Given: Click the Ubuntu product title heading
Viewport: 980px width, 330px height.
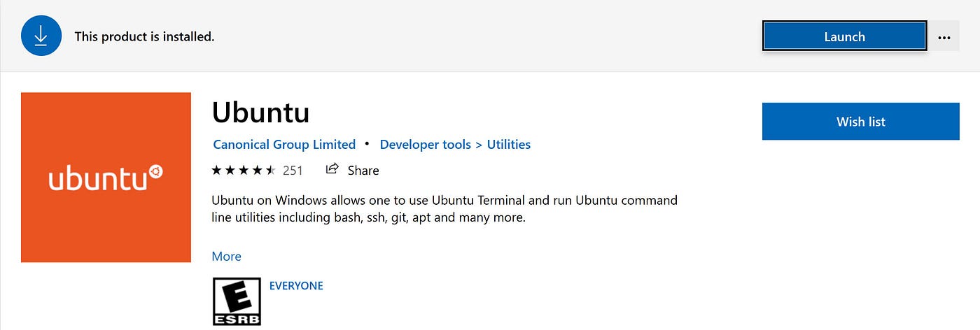Looking at the screenshot, I should coord(260,113).
